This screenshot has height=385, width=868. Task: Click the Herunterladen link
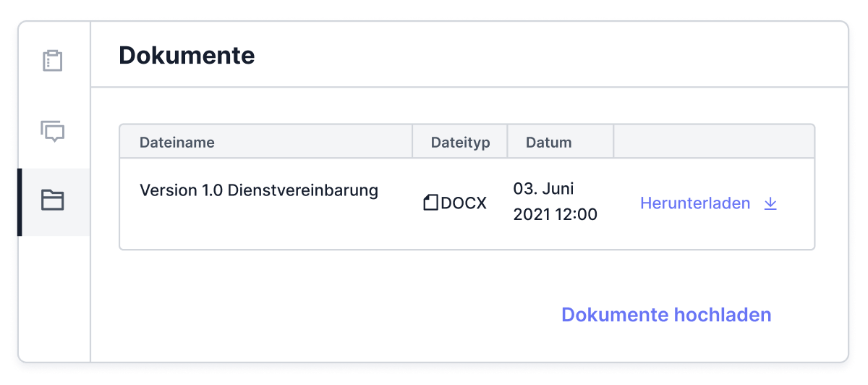[695, 203]
